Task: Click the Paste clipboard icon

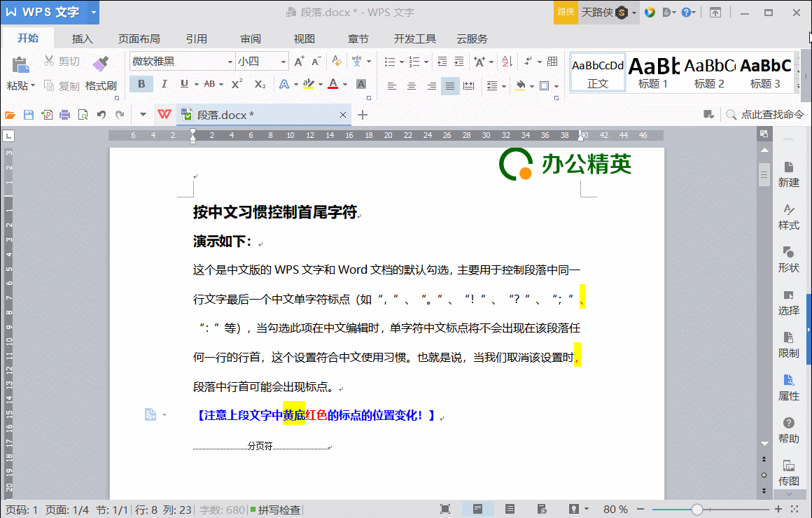Action: click(x=20, y=65)
